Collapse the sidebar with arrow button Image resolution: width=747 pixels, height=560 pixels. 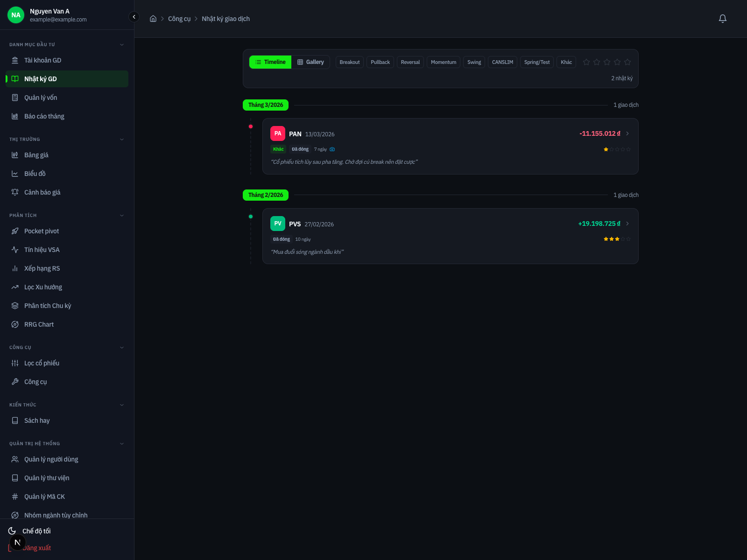click(134, 17)
